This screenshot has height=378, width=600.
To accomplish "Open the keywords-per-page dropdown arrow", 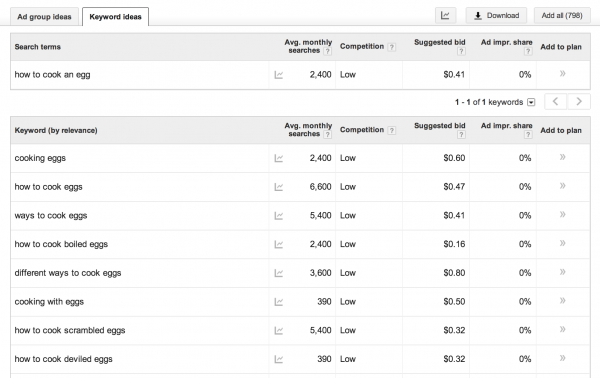I will click(x=531, y=102).
